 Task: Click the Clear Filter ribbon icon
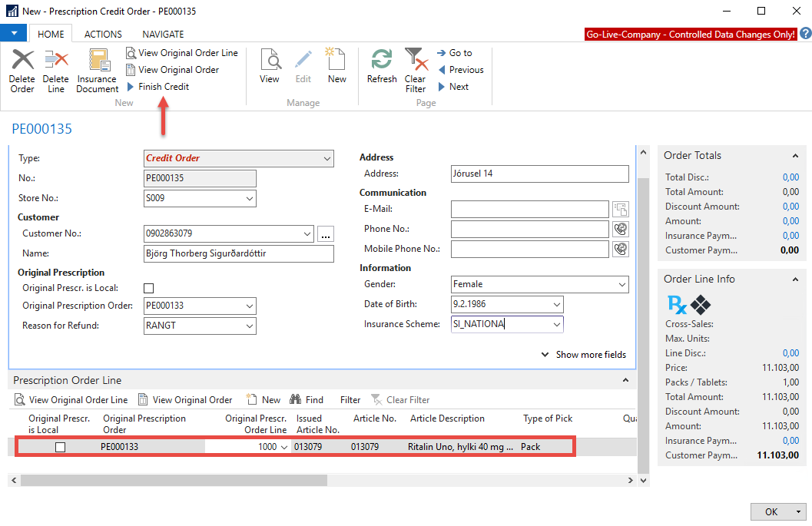pos(416,60)
